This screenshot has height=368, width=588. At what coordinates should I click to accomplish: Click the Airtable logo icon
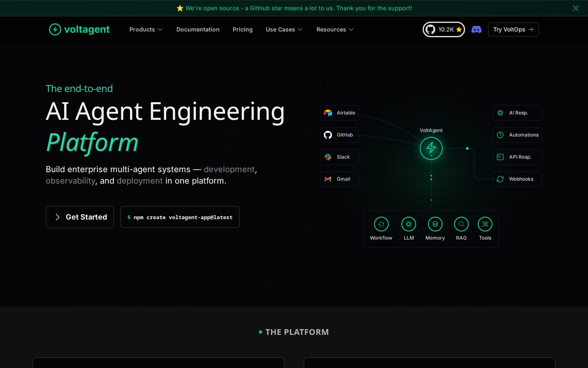[328, 113]
